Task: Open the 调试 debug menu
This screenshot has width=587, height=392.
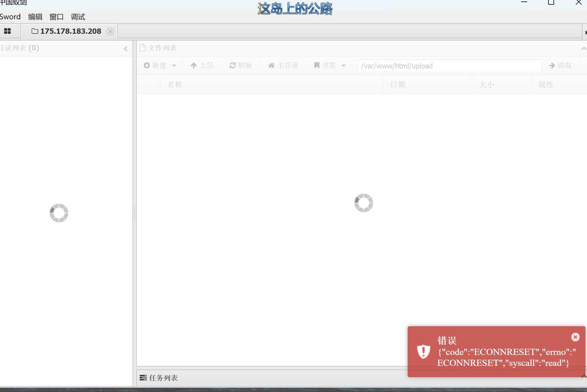Action: pyautogui.click(x=78, y=17)
